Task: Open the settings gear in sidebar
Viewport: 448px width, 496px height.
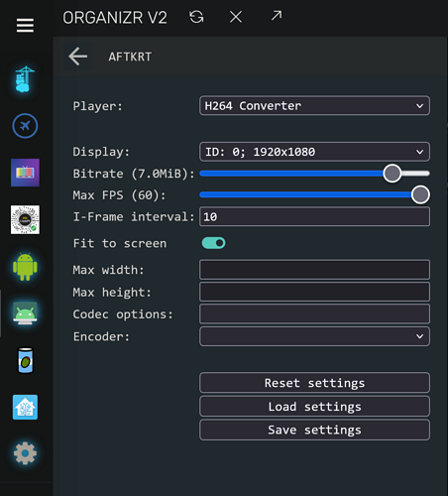Action: (x=25, y=453)
